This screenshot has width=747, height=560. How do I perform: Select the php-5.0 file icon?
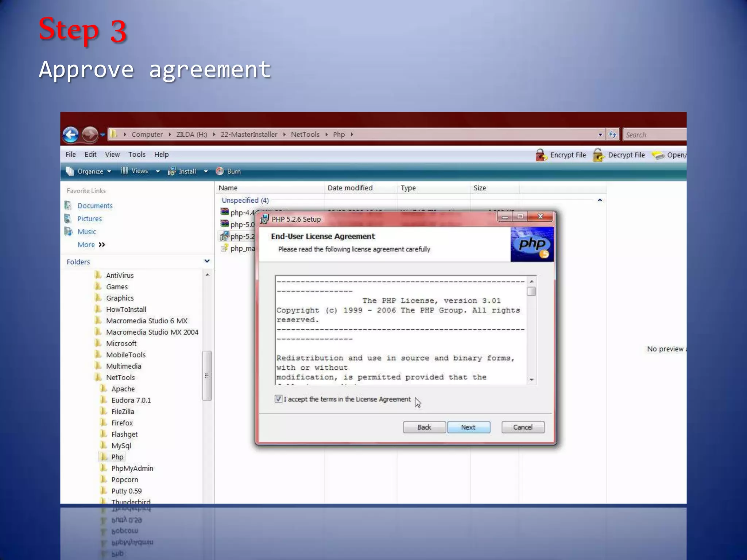pos(224,224)
